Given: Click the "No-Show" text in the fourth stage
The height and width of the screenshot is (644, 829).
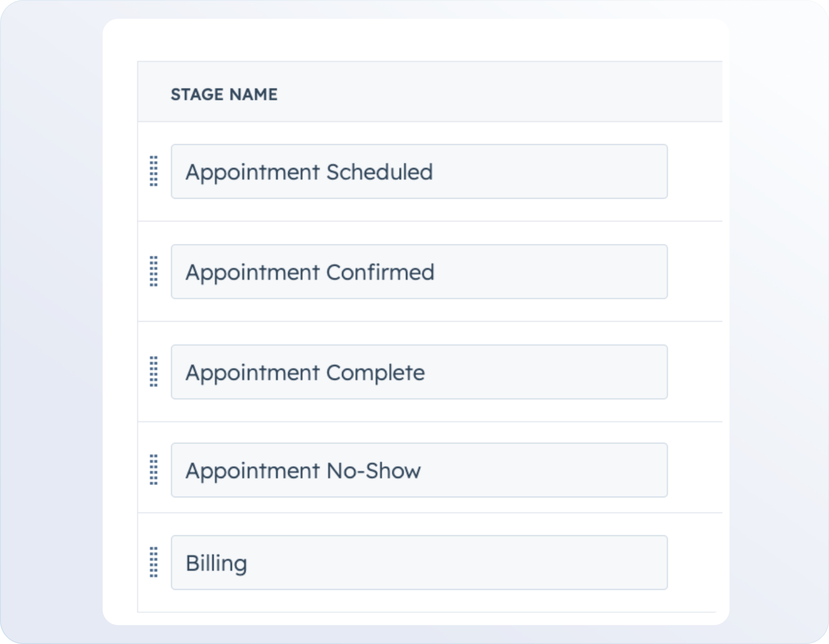Looking at the screenshot, I should pyautogui.click(x=373, y=471).
